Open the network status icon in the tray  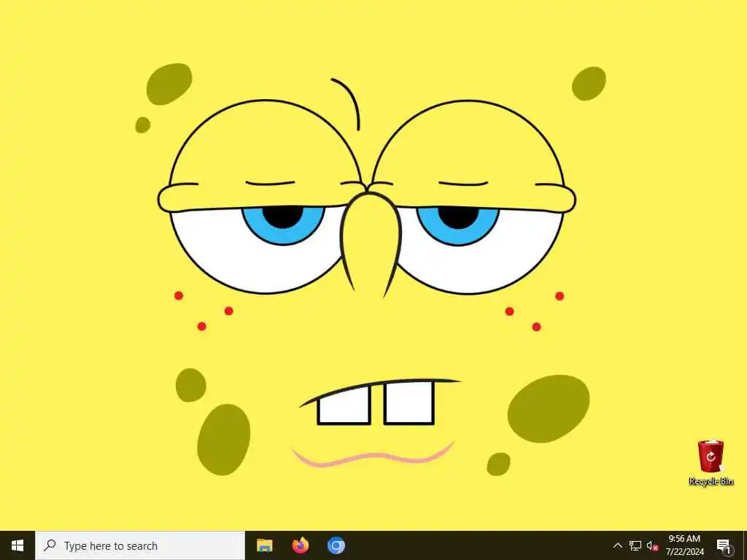635,545
